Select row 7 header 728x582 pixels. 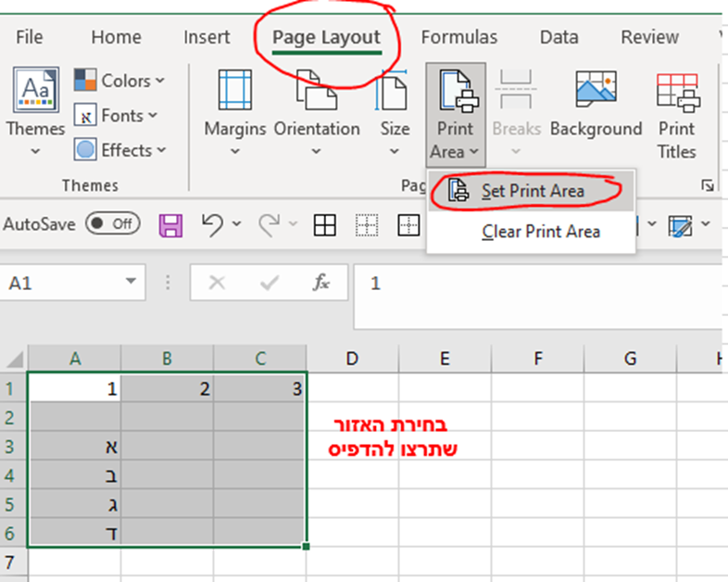pyautogui.click(x=14, y=562)
